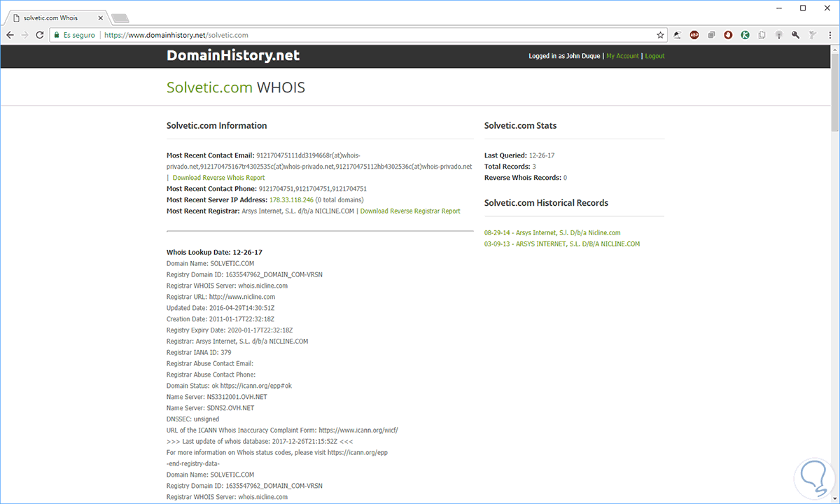Click 'Domain Status: ok' line

click(229, 386)
